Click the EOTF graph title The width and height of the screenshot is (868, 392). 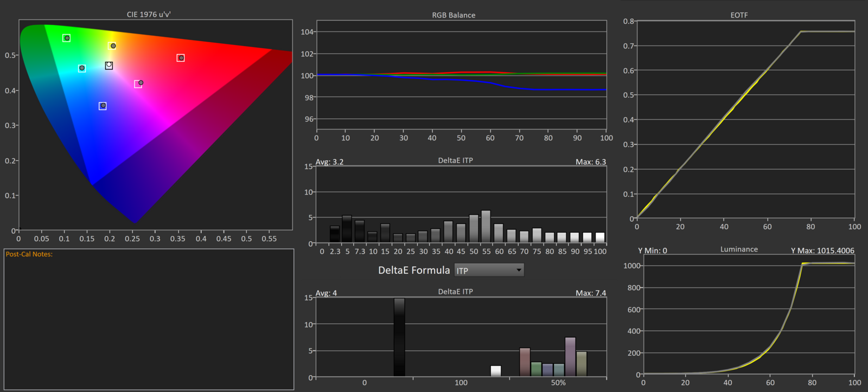739,15
